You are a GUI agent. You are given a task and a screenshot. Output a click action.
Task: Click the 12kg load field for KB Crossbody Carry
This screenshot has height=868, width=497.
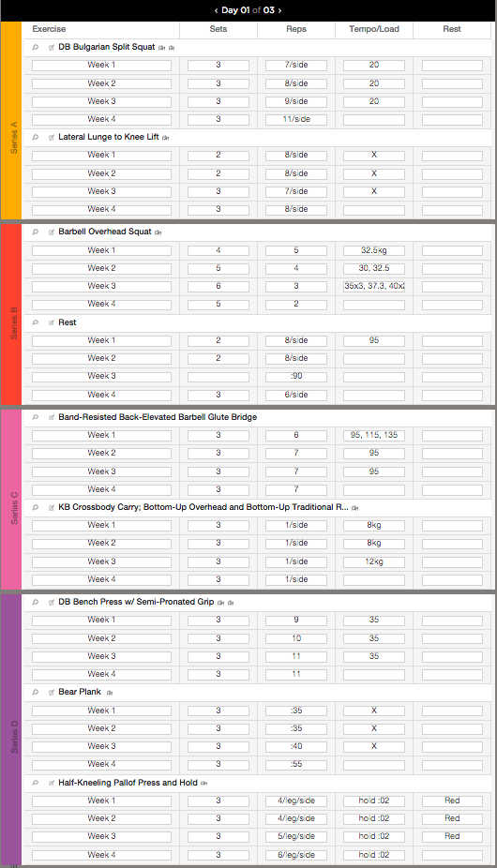pyautogui.click(x=374, y=561)
